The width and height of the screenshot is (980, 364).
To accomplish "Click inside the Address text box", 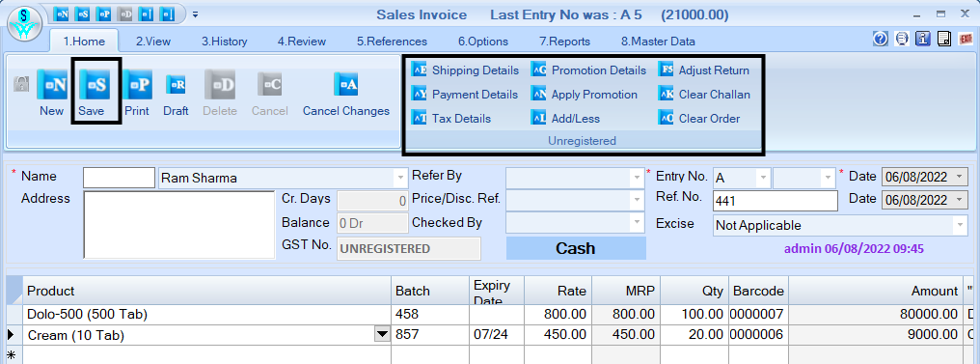I will [179, 225].
